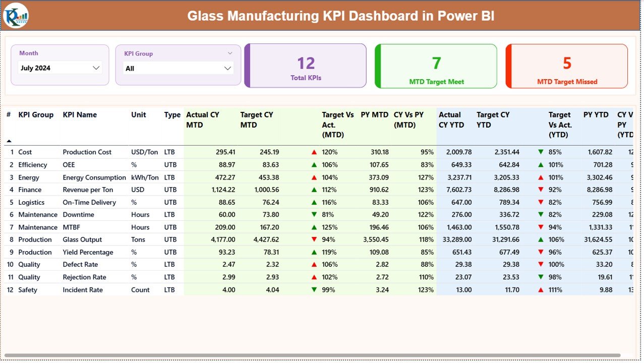Click the sort arrow under the # column header
Viewport: 644px width, 363px height.
point(8,141)
